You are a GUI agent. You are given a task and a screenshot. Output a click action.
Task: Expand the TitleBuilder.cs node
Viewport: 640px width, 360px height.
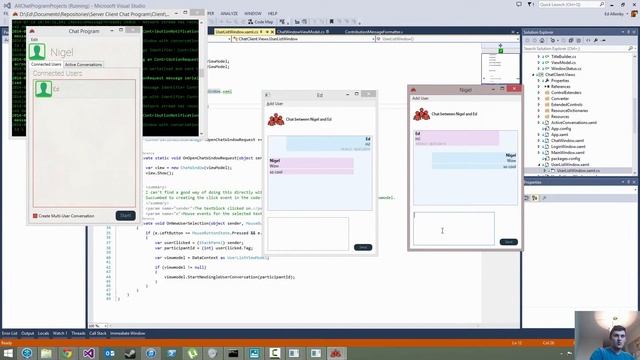tap(539, 57)
